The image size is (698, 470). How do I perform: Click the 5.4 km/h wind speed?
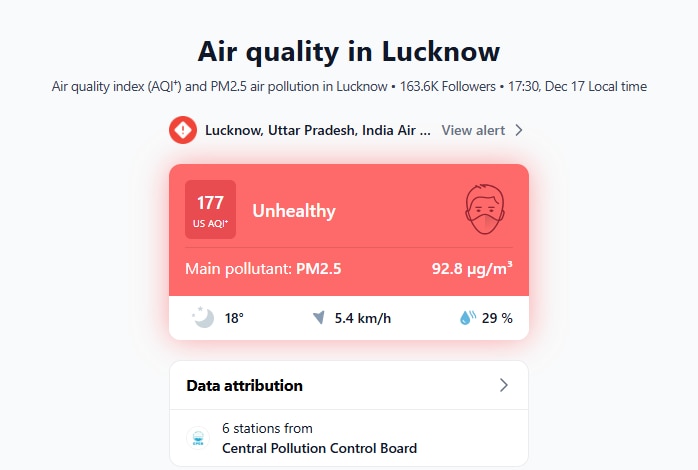(x=362, y=318)
